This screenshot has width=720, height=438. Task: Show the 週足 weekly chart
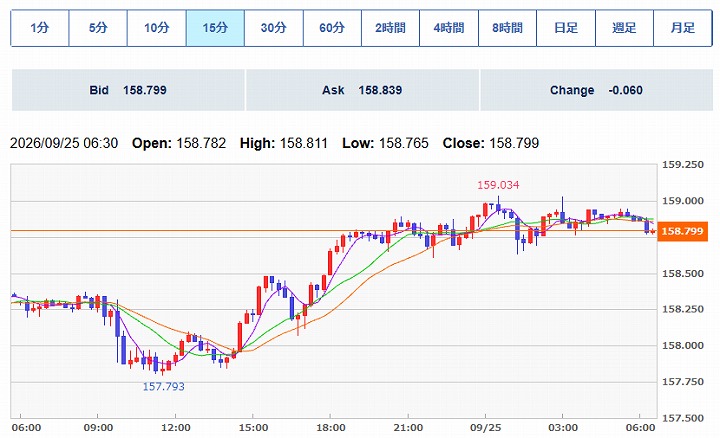tap(624, 28)
